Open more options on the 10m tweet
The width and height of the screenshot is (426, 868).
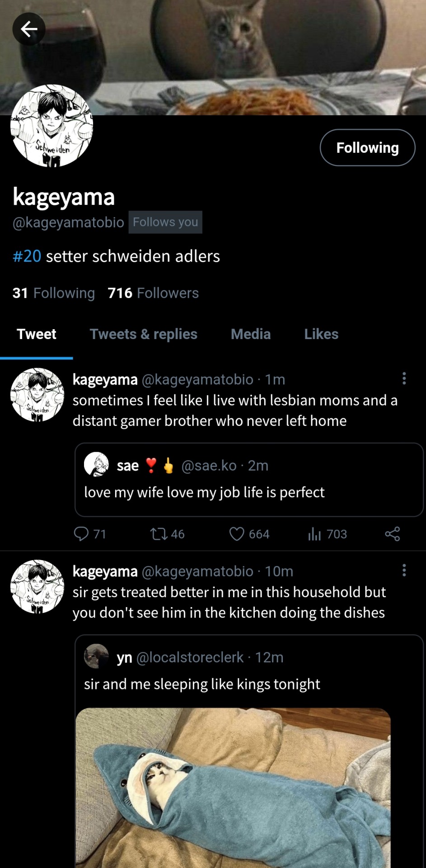click(x=404, y=570)
